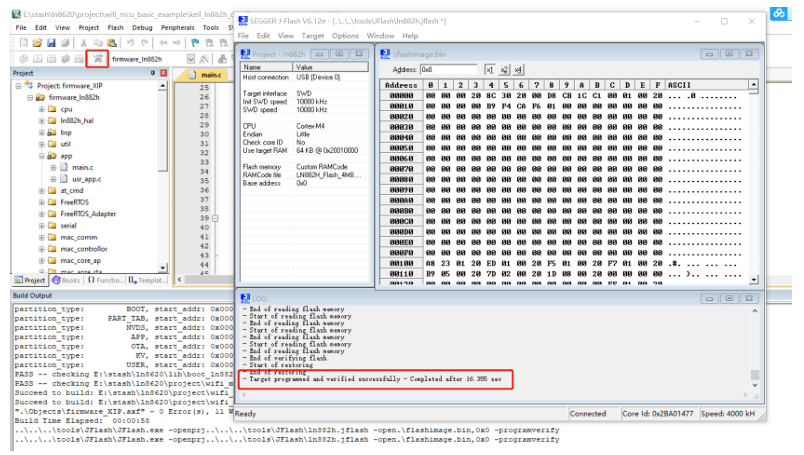Open the firmware_ln882h target dropdown
The image size is (804, 455).
191,59
